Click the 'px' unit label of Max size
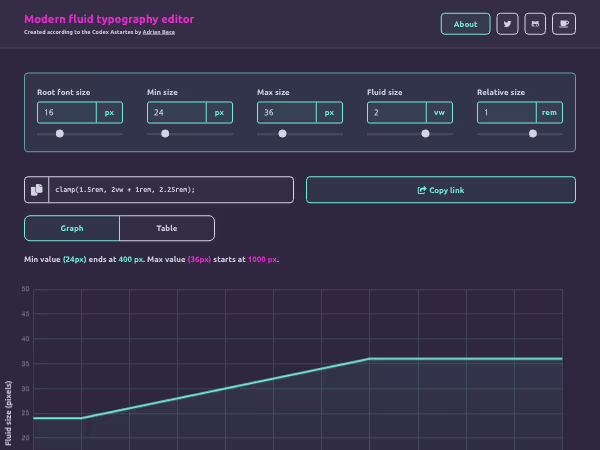Viewport: 600px width, 450px height. pyautogui.click(x=329, y=112)
